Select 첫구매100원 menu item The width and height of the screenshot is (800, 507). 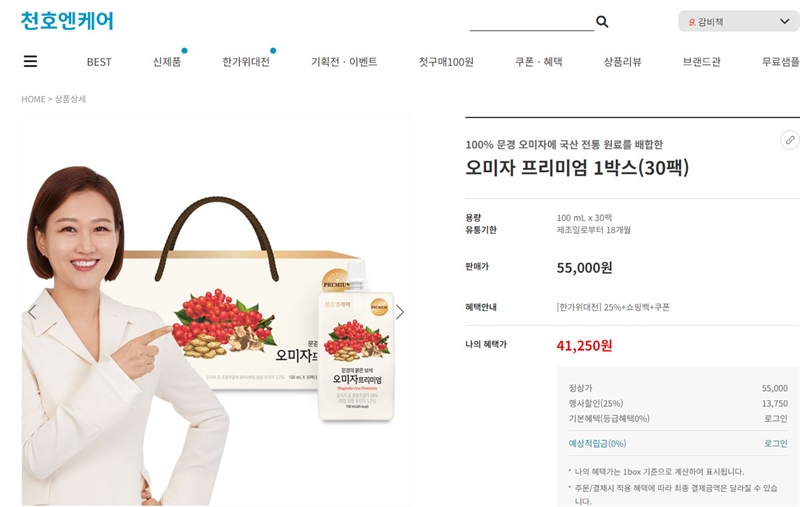coord(446,62)
